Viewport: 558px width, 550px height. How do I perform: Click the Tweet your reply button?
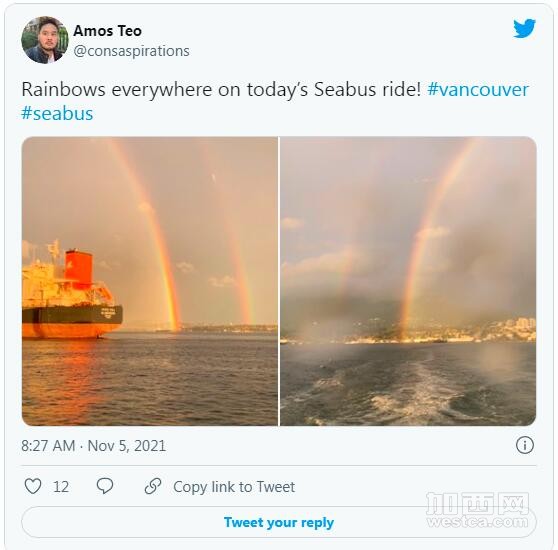click(x=279, y=522)
